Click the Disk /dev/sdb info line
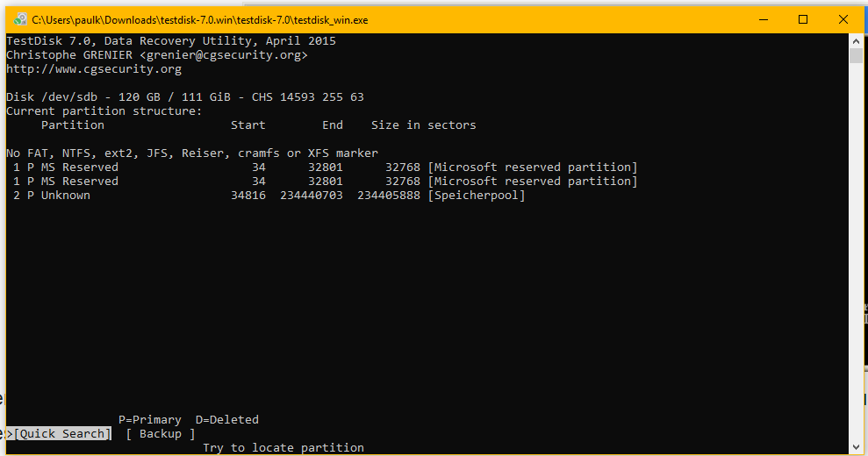868x456 pixels. tap(185, 97)
